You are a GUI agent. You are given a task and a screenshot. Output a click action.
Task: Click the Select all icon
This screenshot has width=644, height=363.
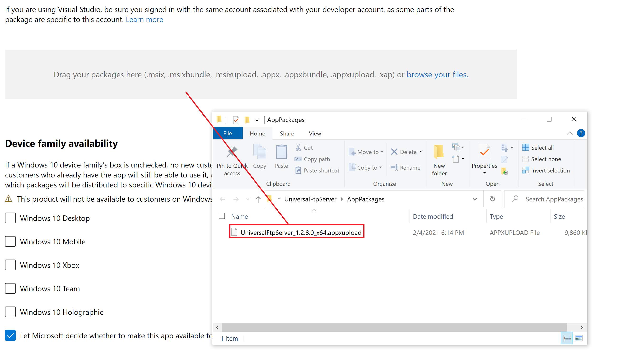[526, 148]
